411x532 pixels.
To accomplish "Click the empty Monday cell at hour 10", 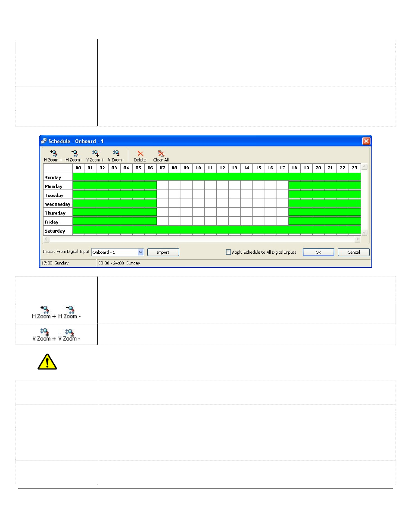I will pos(198,186).
